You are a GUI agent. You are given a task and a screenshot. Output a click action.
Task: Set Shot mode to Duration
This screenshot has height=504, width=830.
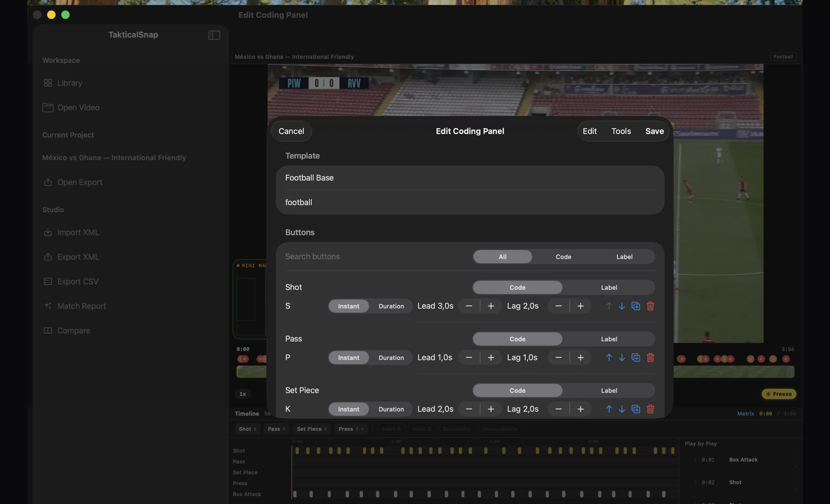[x=391, y=306]
